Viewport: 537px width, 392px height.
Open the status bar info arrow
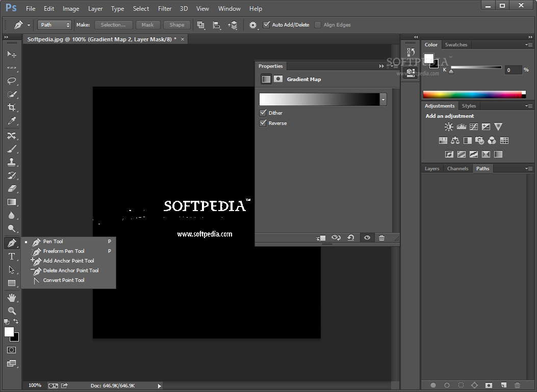pyautogui.click(x=159, y=386)
